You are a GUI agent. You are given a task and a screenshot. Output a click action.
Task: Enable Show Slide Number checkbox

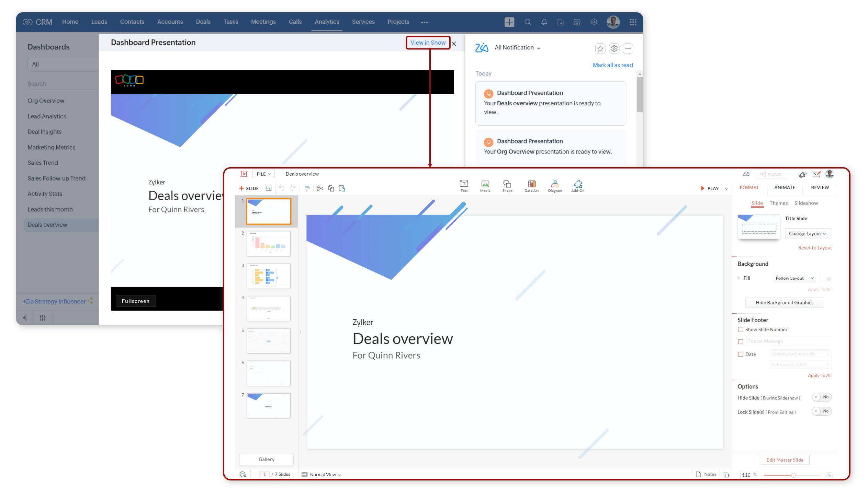click(x=740, y=329)
